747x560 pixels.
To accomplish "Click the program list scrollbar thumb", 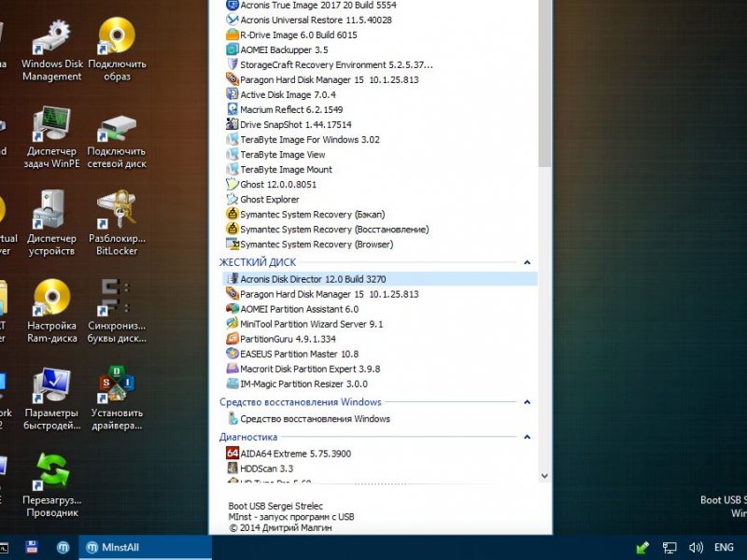I will [545, 83].
